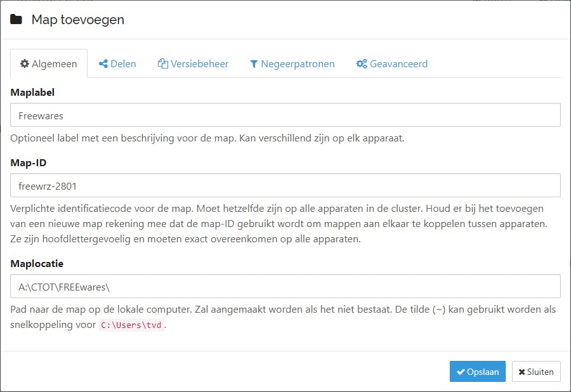Image resolution: width=571 pixels, height=392 pixels.
Task: Place cursor in the Maplocatie path field
Action: tap(285, 287)
